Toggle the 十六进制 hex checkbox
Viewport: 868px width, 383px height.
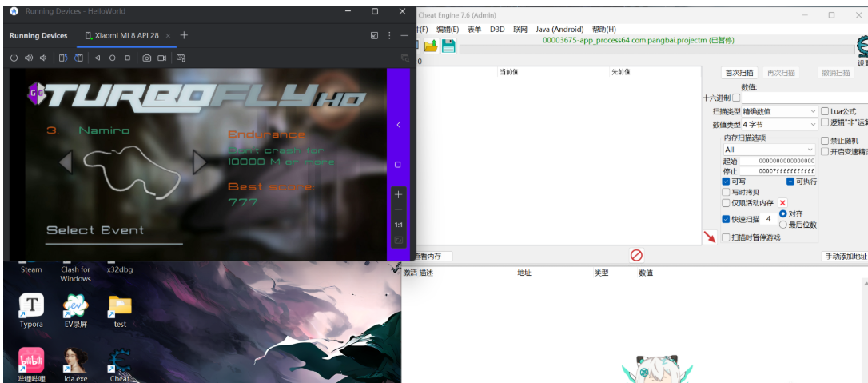736,98
